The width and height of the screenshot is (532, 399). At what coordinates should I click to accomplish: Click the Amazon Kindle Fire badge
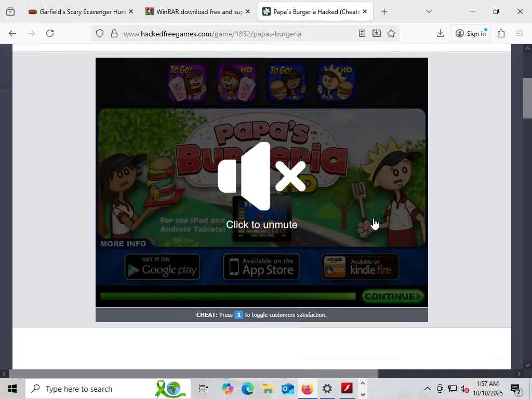pos(361,268)
